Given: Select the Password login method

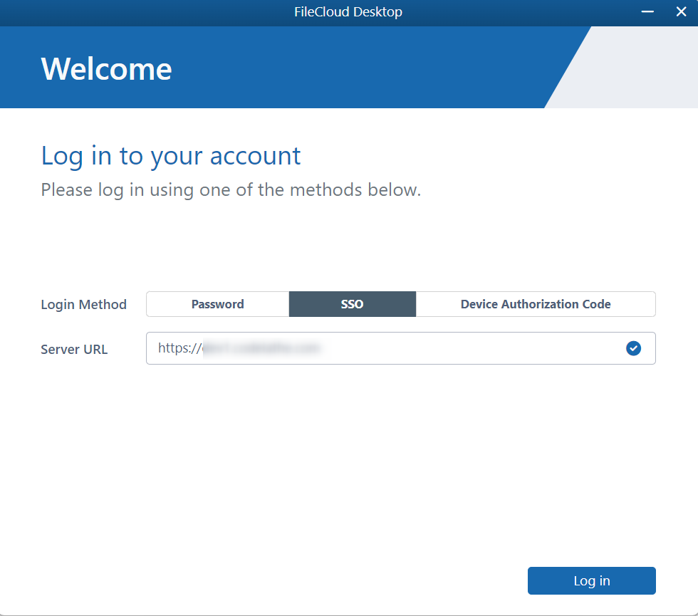Looking at the screenshot, I should tap(217, 304).
